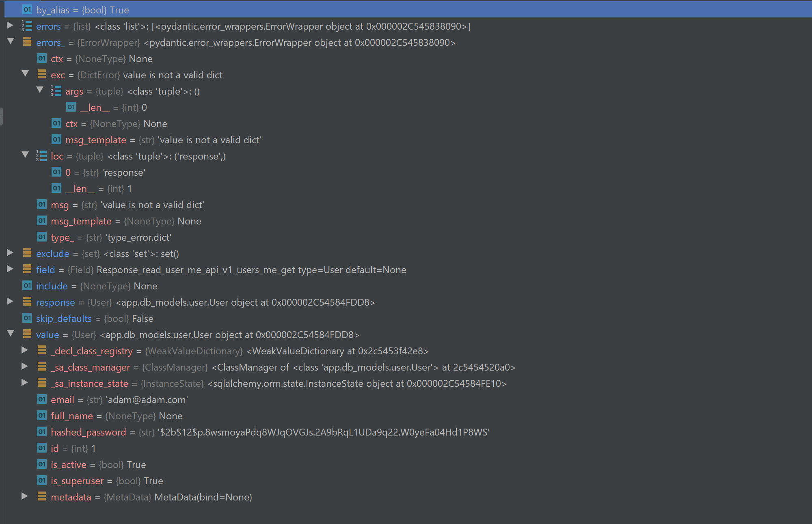Screen dimensions: 812x524
Task: Click the thin panel handle on the left edge
Action: coord(2,116)
